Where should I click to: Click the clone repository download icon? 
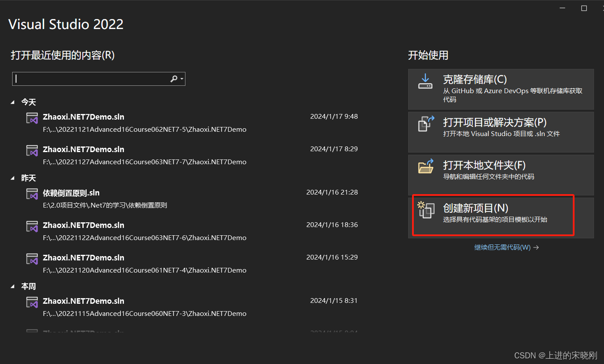425,81
